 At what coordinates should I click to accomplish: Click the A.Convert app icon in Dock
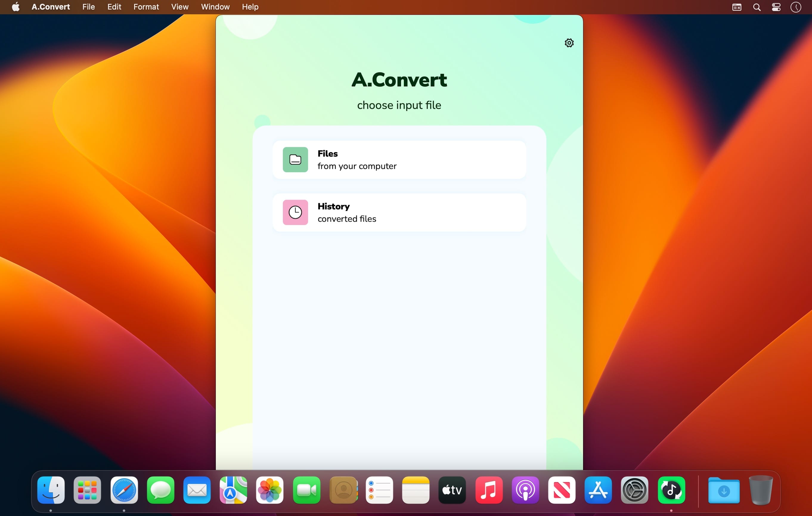tap(671, 490)
